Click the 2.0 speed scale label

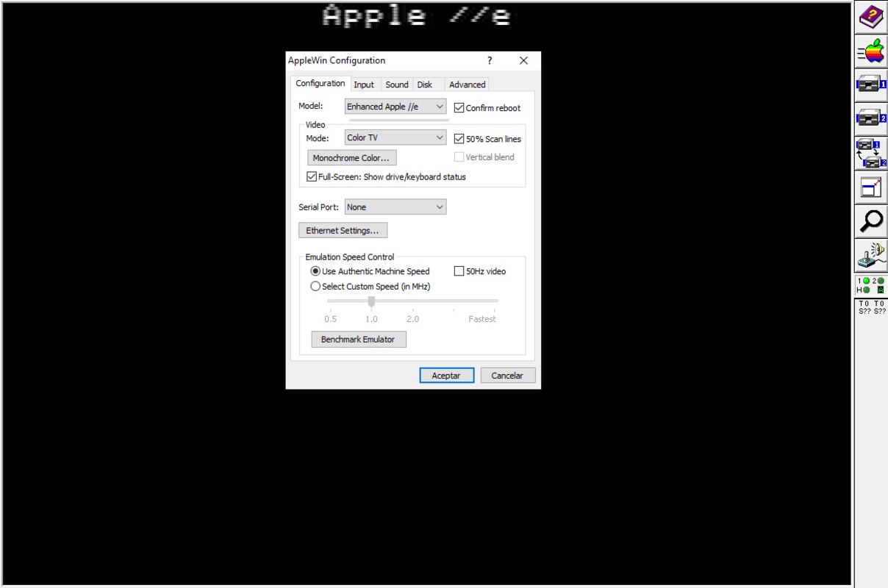412,319
